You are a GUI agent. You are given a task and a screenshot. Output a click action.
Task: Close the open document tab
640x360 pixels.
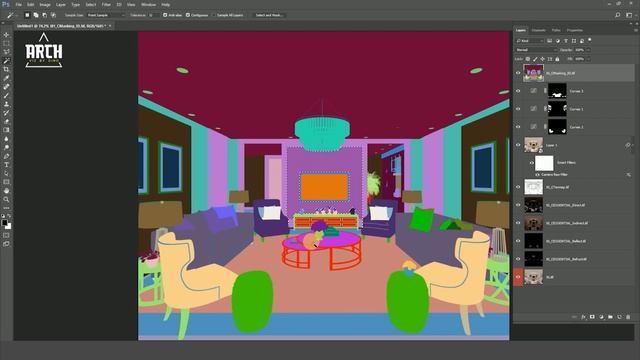click(110, 26)
